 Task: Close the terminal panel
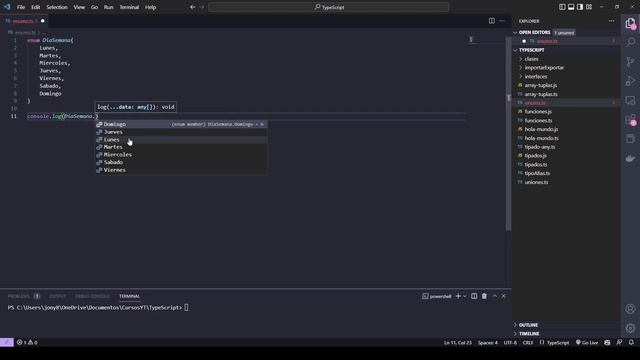coord(504,296)
